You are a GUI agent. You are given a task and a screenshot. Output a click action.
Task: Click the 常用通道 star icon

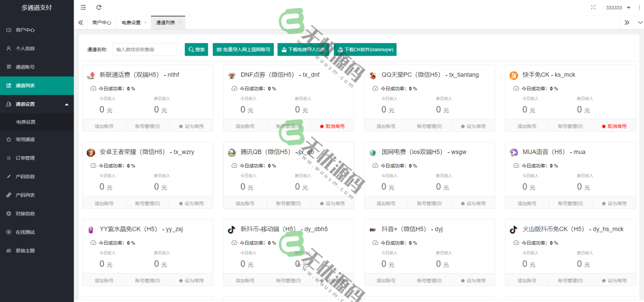[x=9, y=139]
